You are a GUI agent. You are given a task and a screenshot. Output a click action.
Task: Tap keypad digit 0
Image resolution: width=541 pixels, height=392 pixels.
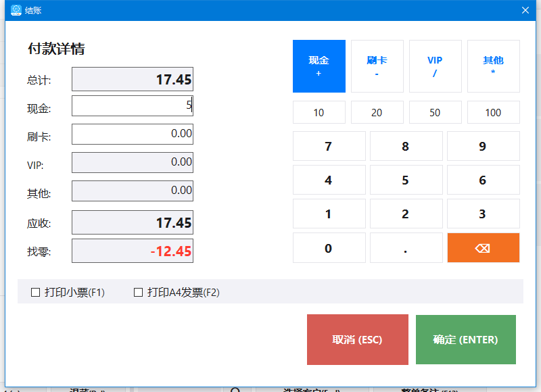329,247
